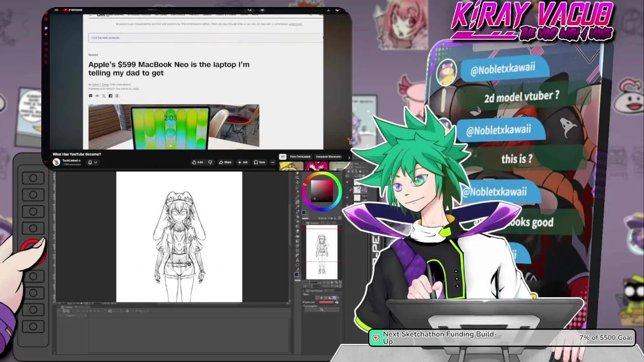Screen dimensions: 644x362
Task: Open YouTube search magnifier icon
Action: click(250, 10)
